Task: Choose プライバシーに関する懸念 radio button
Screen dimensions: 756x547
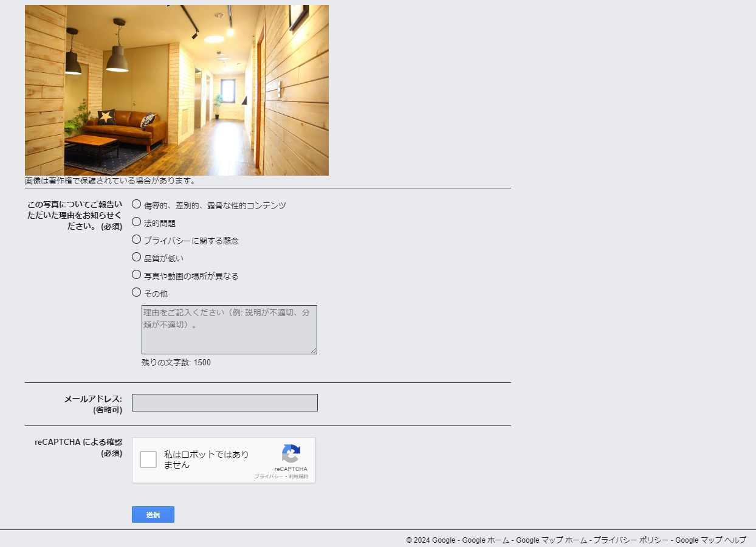Action: click(136, 239)
